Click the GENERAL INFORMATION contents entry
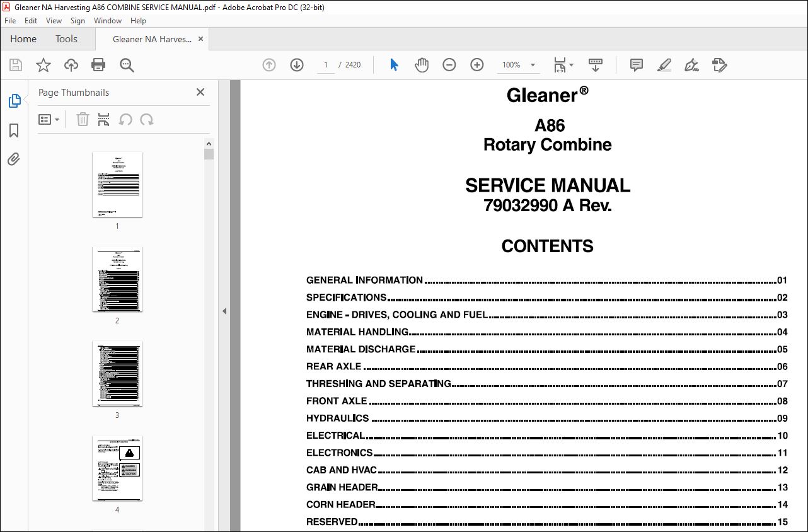The height and width of the screenshot is (532, 808). click(546, 280)
